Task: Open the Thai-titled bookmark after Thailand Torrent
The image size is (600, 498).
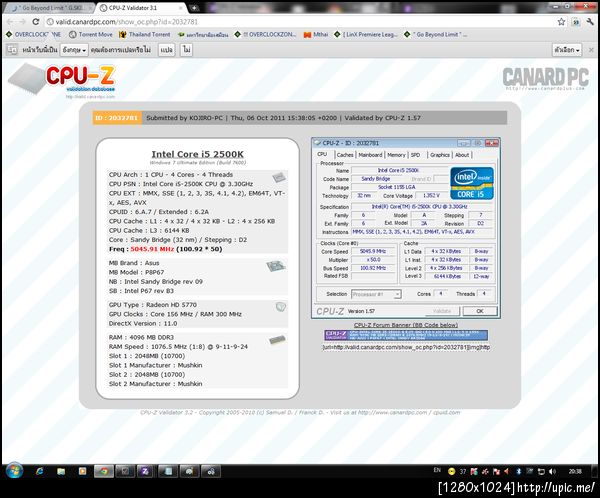Action: (x=203, y=35)
